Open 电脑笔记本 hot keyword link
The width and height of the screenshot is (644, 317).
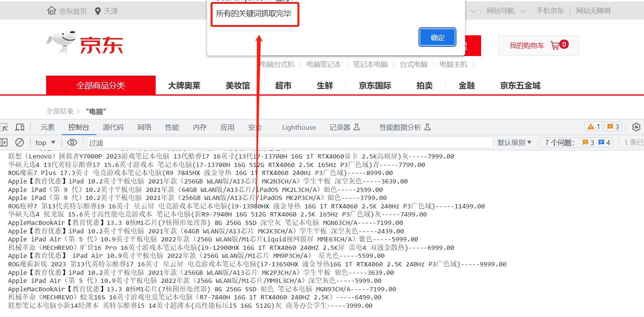324,64
